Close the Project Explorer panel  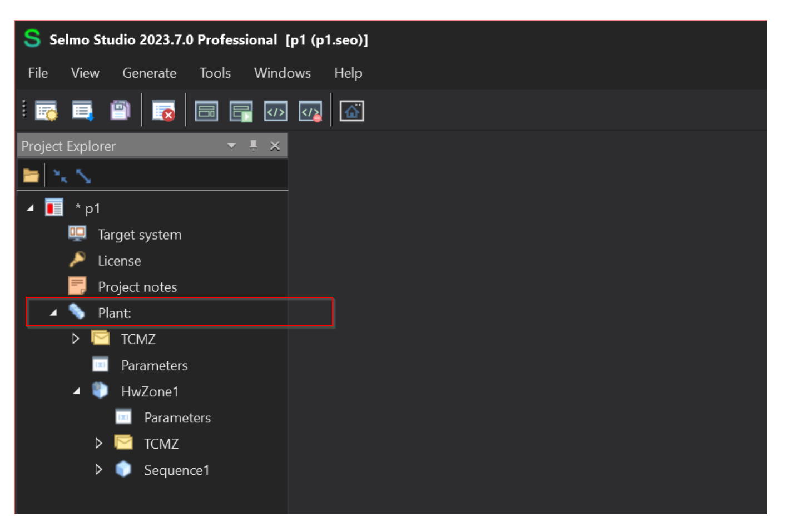(x=275, y=146)
